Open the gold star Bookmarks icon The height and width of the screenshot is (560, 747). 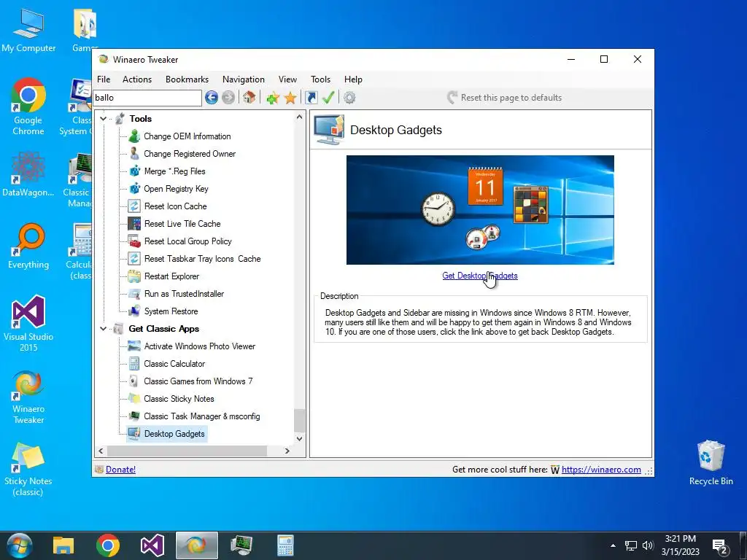[290, 98]
